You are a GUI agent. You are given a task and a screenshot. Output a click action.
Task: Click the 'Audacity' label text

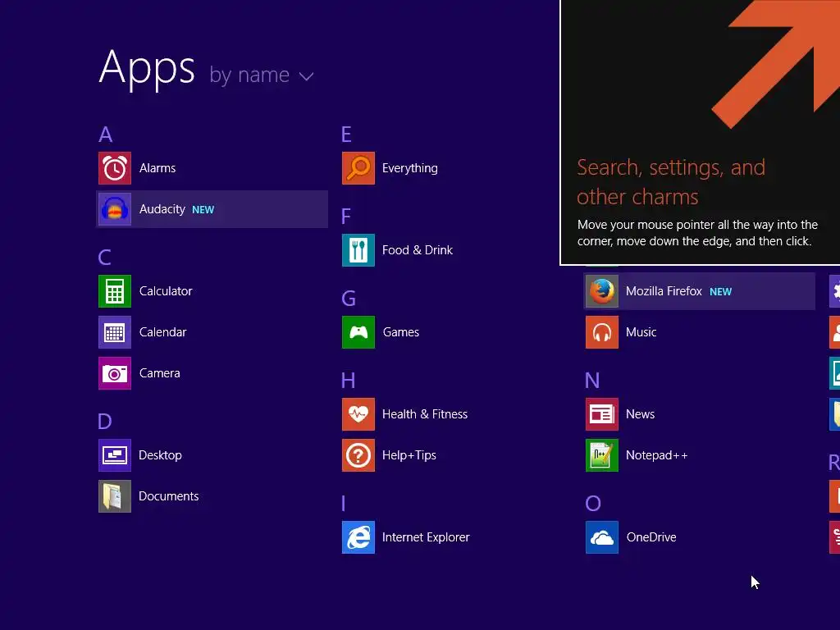[x=162, y=209]
